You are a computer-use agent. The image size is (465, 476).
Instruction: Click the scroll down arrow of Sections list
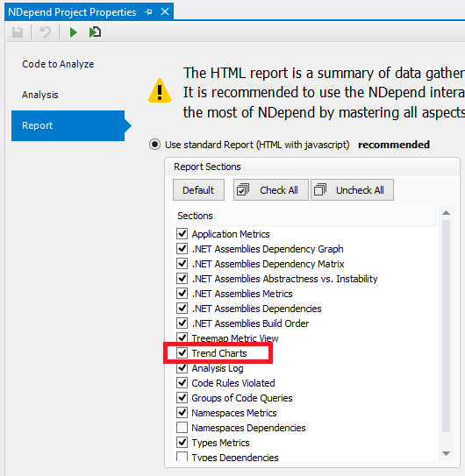click(446, 453)
